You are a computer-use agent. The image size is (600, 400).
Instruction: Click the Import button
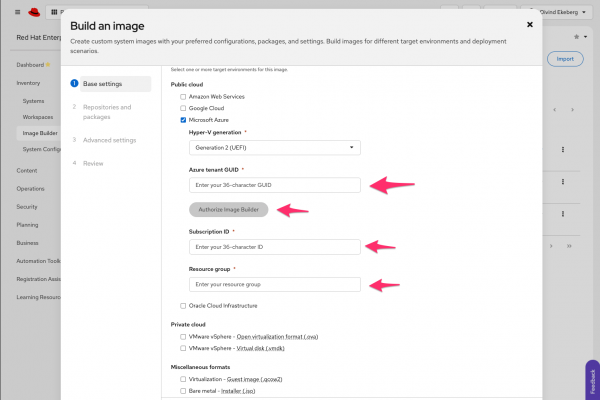click(565, 59)
